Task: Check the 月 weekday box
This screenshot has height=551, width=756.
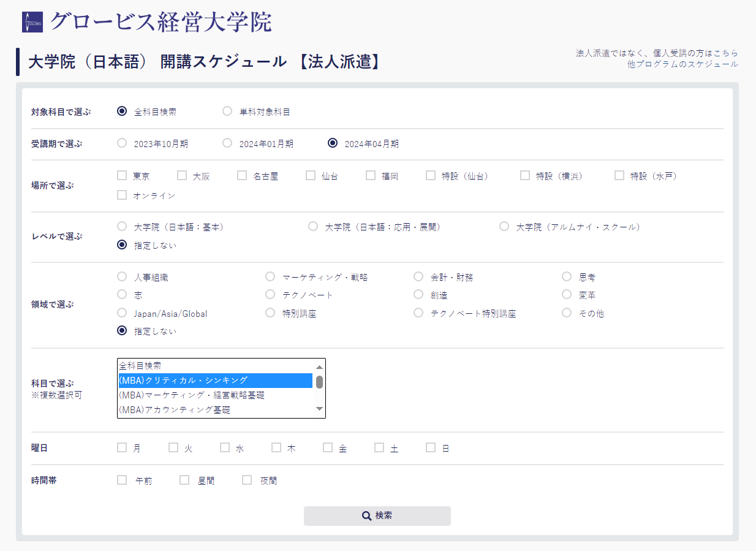Action: point(122,447)
